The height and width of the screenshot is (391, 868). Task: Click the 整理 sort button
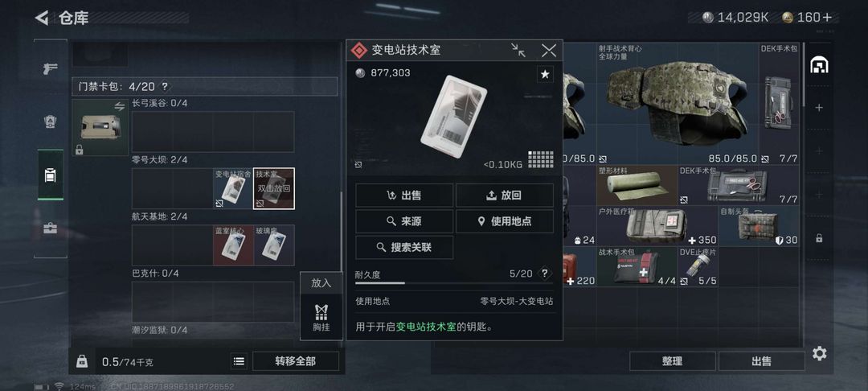pos(672,361)
